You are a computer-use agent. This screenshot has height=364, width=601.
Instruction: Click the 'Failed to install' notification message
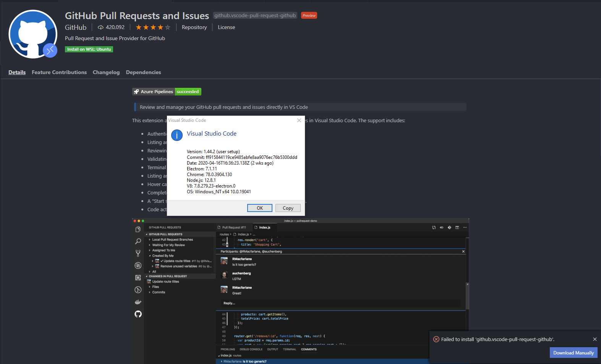click(x=498, y=339)
